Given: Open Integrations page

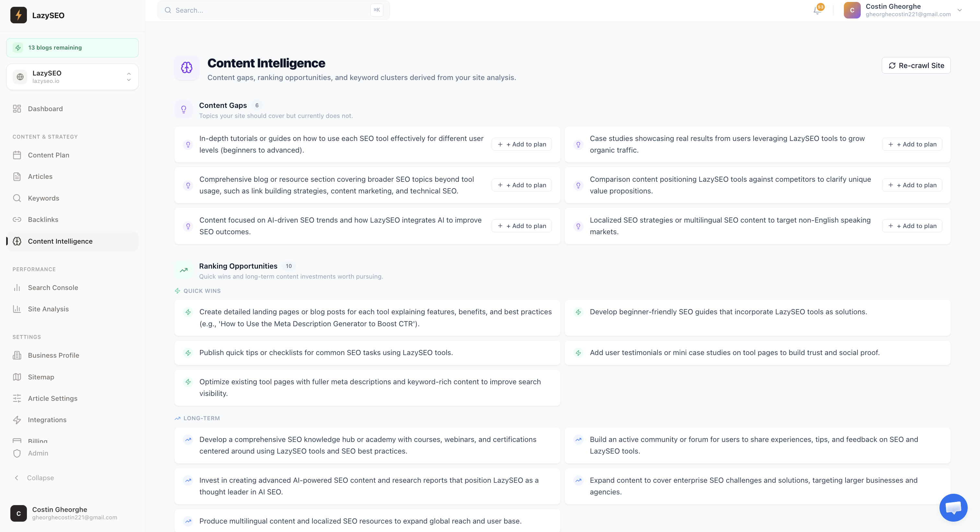Looking at the screenshot, I should point(72,420).
